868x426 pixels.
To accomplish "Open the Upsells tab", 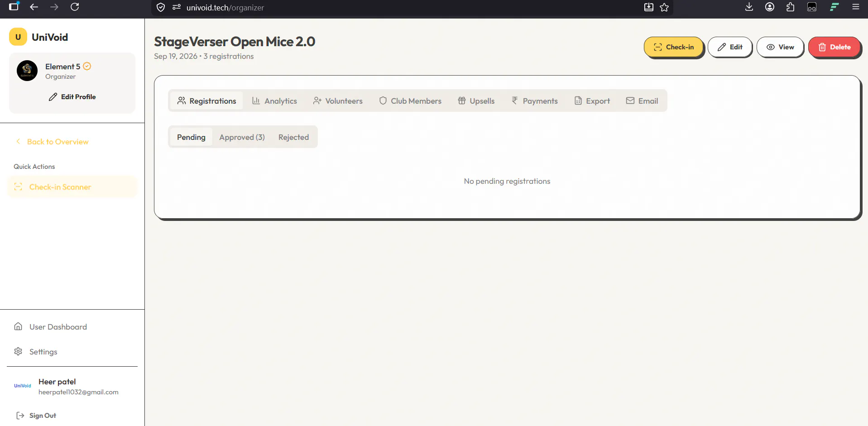I will click(x=476, y=101).
